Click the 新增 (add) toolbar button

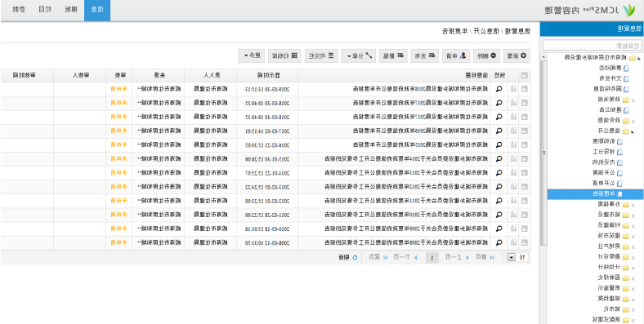coord(517,55)
